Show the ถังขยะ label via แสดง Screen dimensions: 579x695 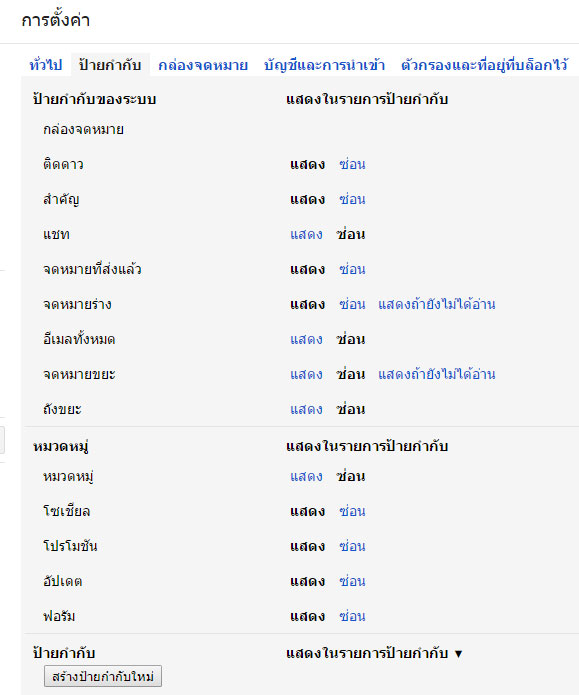coord(306,409)
